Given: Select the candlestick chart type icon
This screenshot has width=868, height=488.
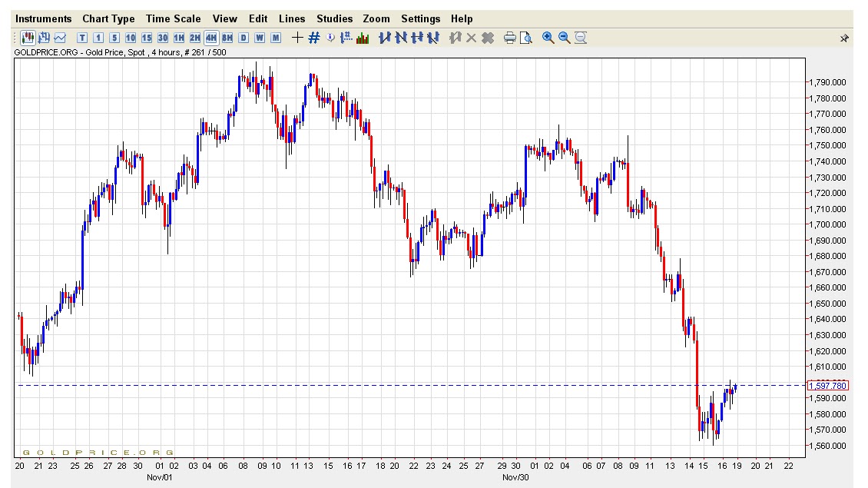Looking at the screenshot, I should [28, 38].
